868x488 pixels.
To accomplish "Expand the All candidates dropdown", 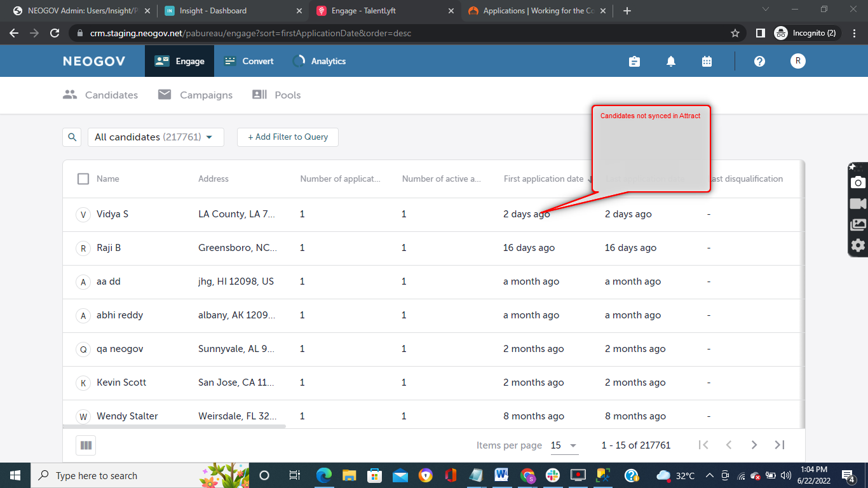I will click(x=210, y=137).
